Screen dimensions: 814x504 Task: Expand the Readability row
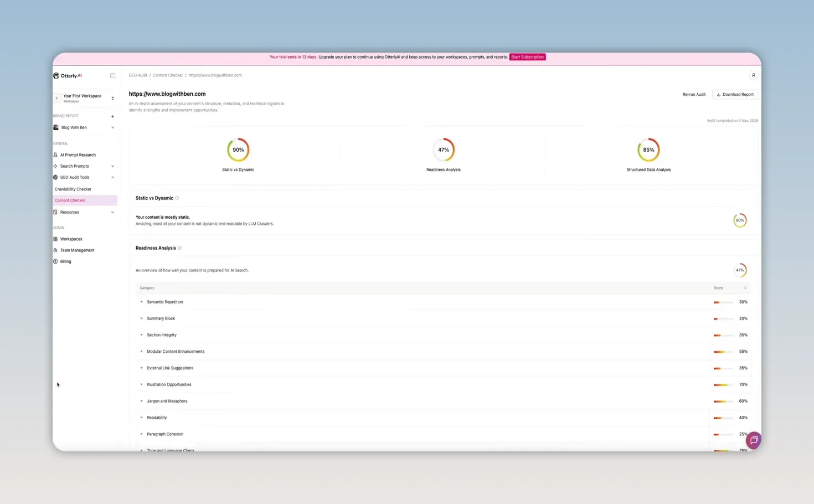point(142,418)
